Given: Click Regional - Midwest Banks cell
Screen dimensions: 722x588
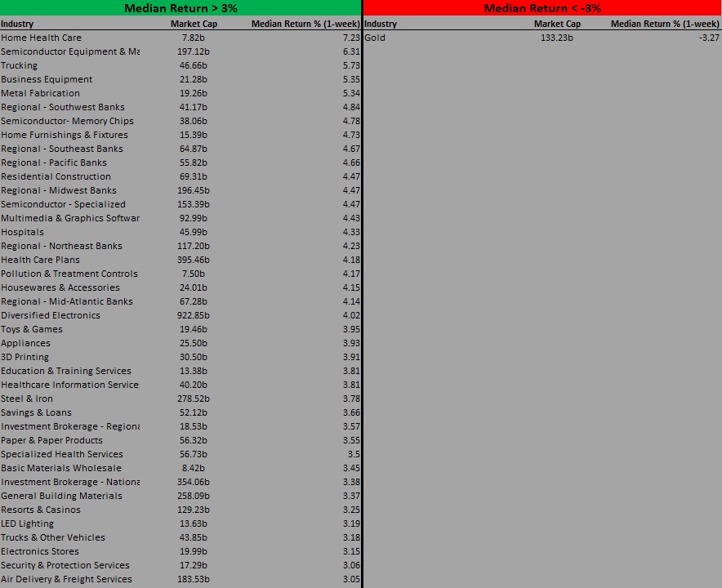Looking at the screenshot, I should tap(59, 190).
